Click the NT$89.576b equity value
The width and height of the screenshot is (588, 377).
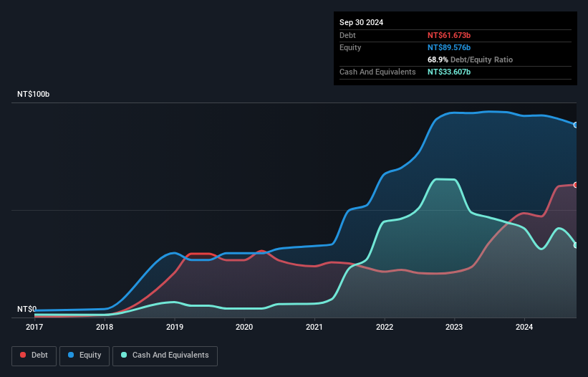[x=449, y=47]
